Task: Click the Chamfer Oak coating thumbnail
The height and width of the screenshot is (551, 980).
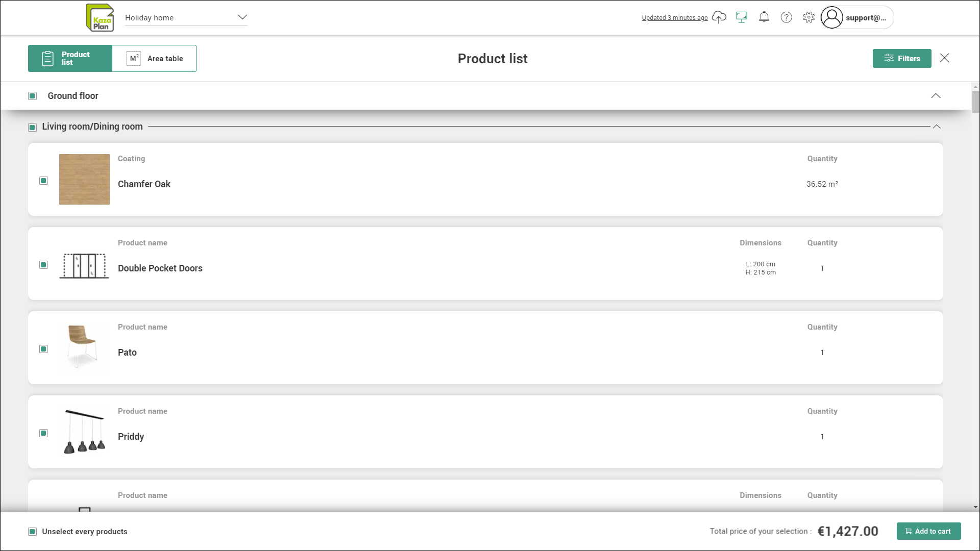Action: tap(84, 179)
